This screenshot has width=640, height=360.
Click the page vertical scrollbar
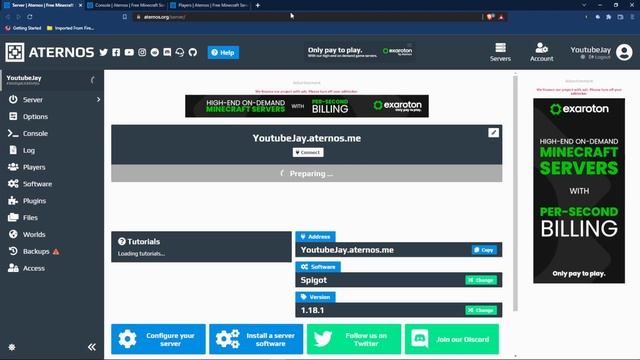515,194
